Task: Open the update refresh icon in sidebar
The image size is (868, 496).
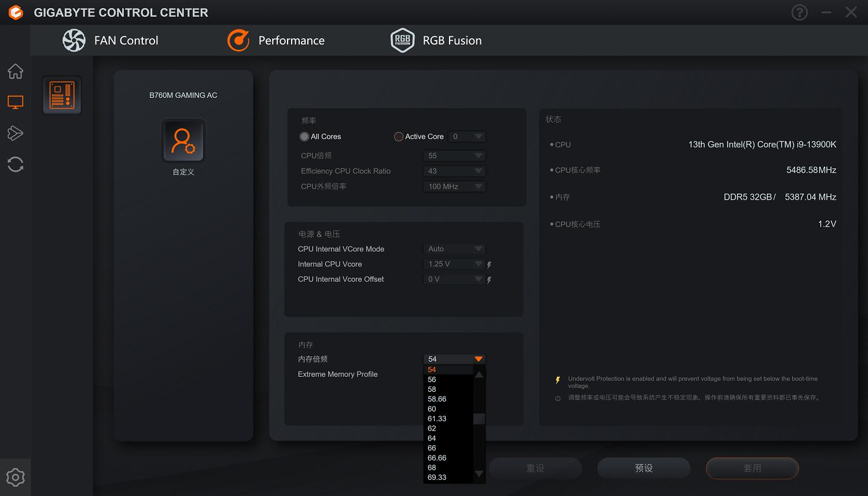Action: 16,164
